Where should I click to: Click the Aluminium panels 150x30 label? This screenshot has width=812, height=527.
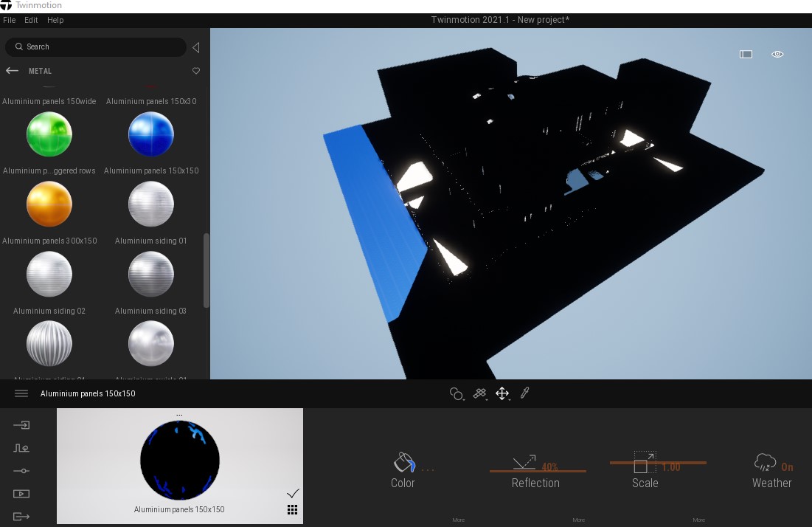point(151,101)
